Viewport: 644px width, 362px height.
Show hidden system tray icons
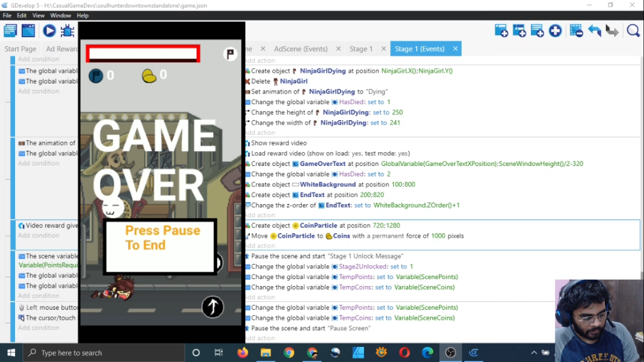coord(534,353)
